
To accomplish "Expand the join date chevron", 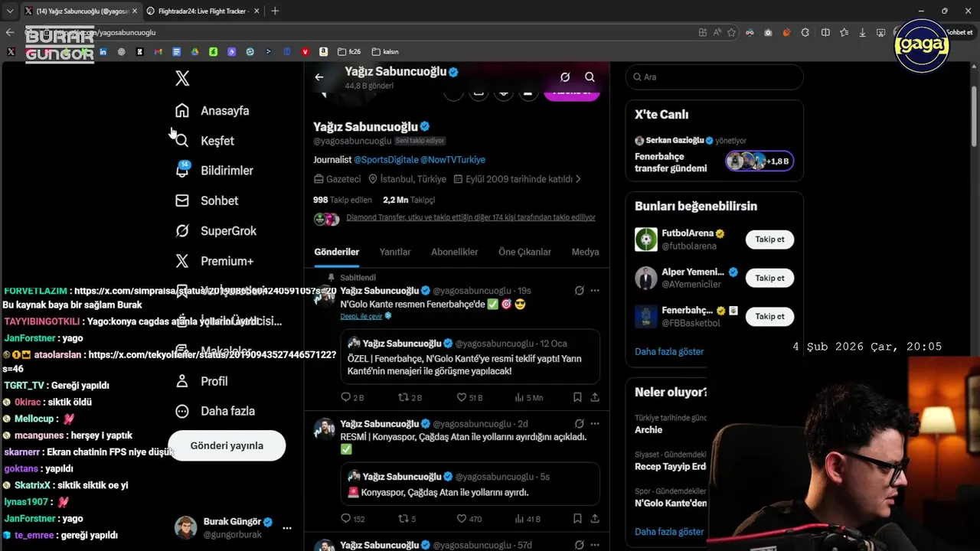I will [x=578, y=179].
